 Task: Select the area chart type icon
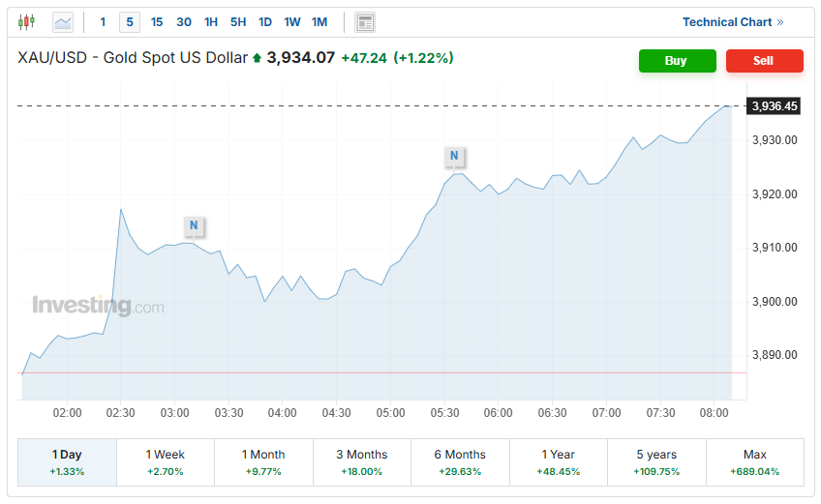(x=63, y=21)
